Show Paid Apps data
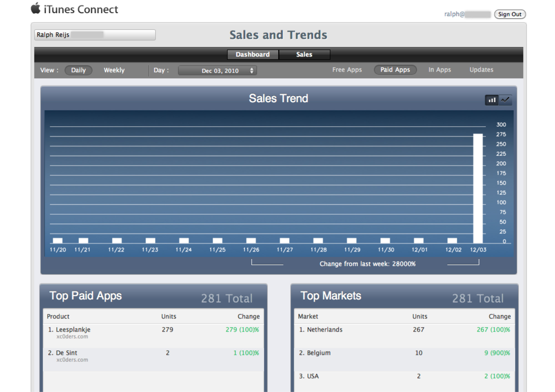 click(395, 70)
